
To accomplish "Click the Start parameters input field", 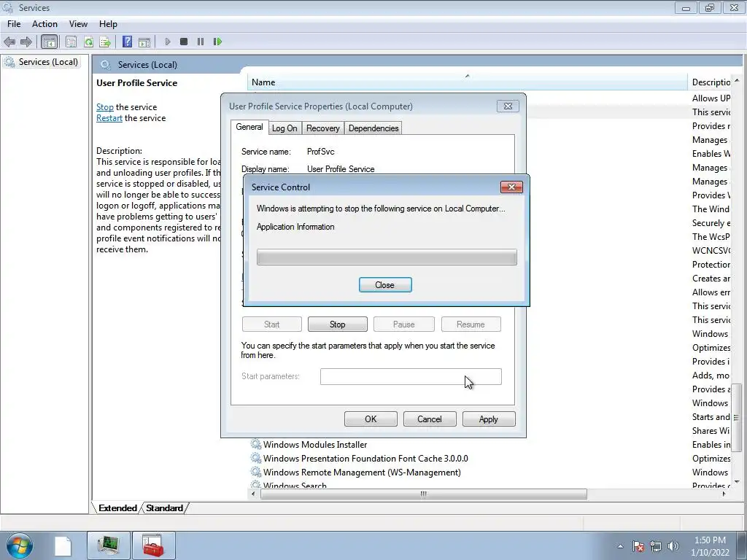I will (x=411, y=376).
